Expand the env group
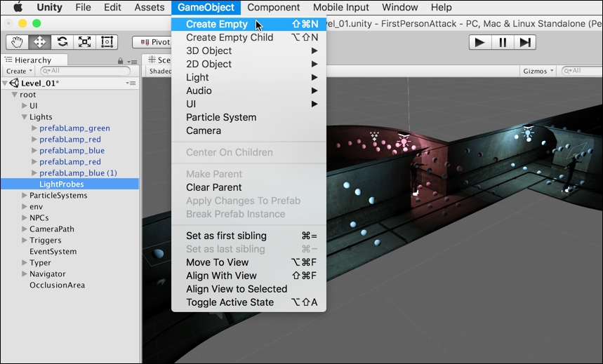 tap(25, 206)
